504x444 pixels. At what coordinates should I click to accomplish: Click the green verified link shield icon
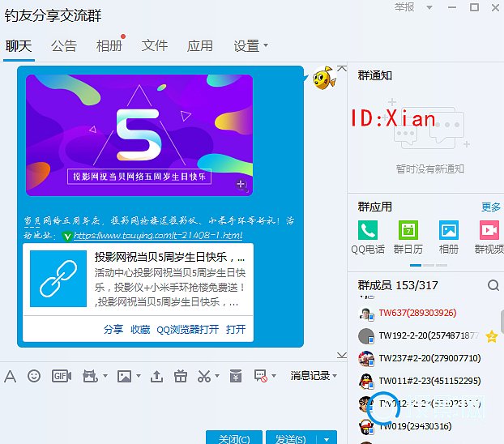(67, 237)
